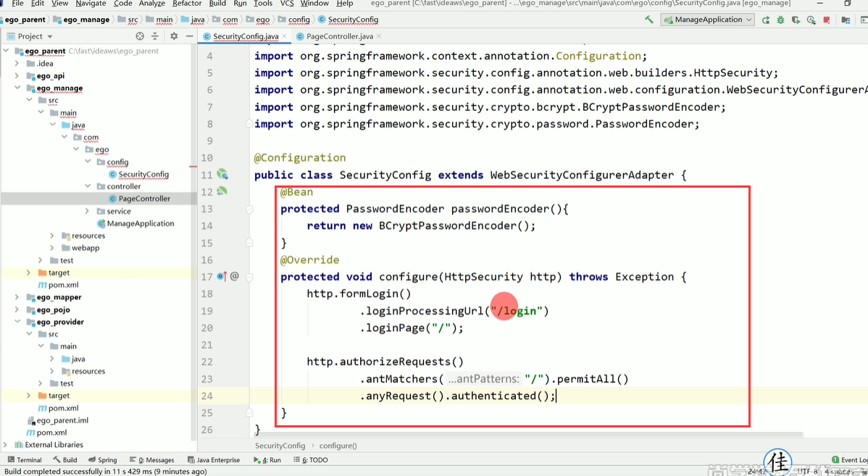868x476 pixels.
Task: Select ego_parent.iml file
Action: [57, 420]
